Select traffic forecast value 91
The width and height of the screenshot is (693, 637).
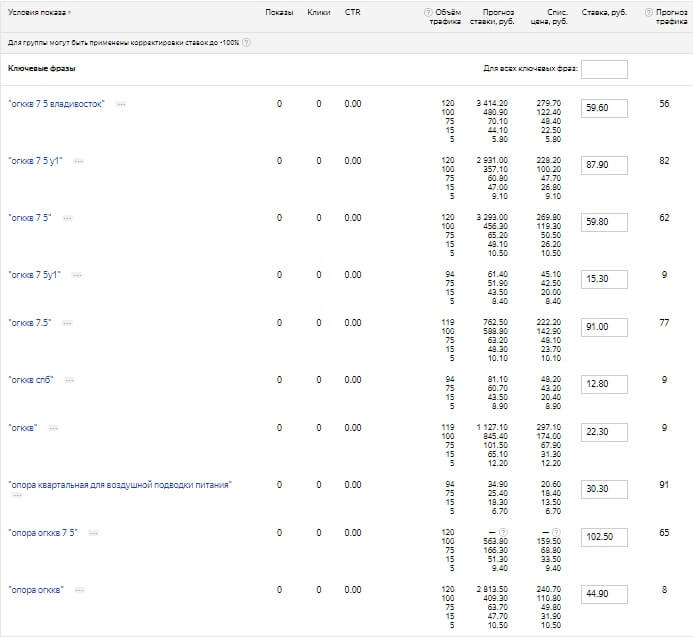click(664, 485)
